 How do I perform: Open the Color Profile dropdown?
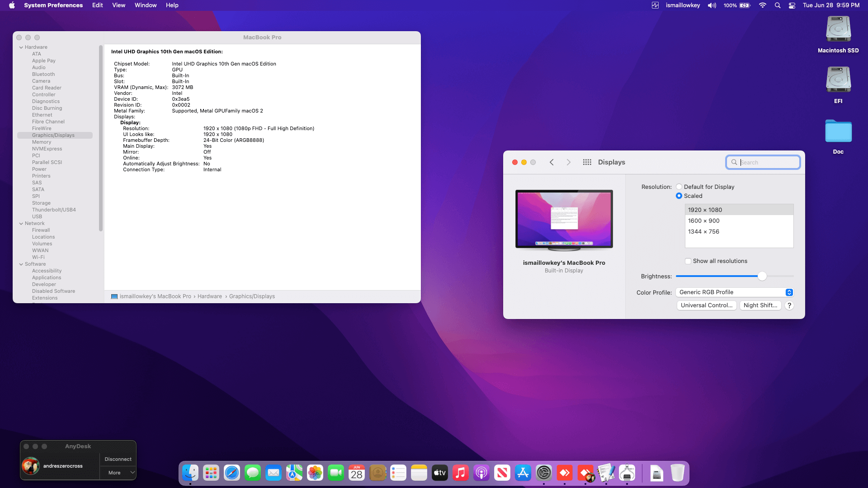click(735, 292)
